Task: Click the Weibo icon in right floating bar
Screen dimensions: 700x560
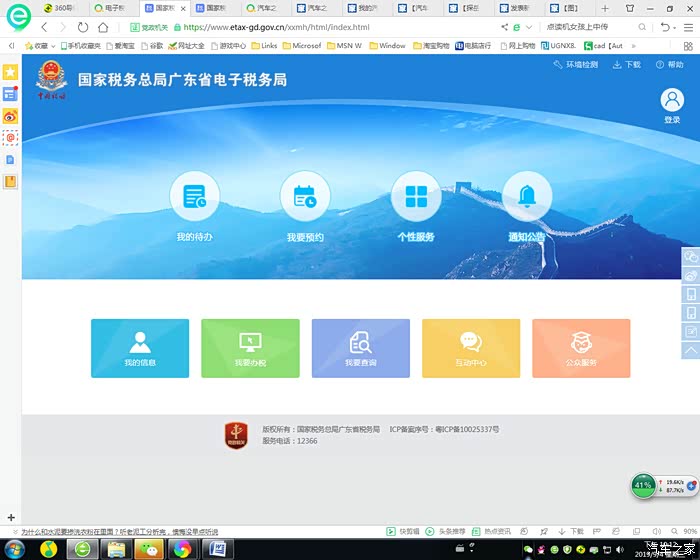Action: coord(690,275)
